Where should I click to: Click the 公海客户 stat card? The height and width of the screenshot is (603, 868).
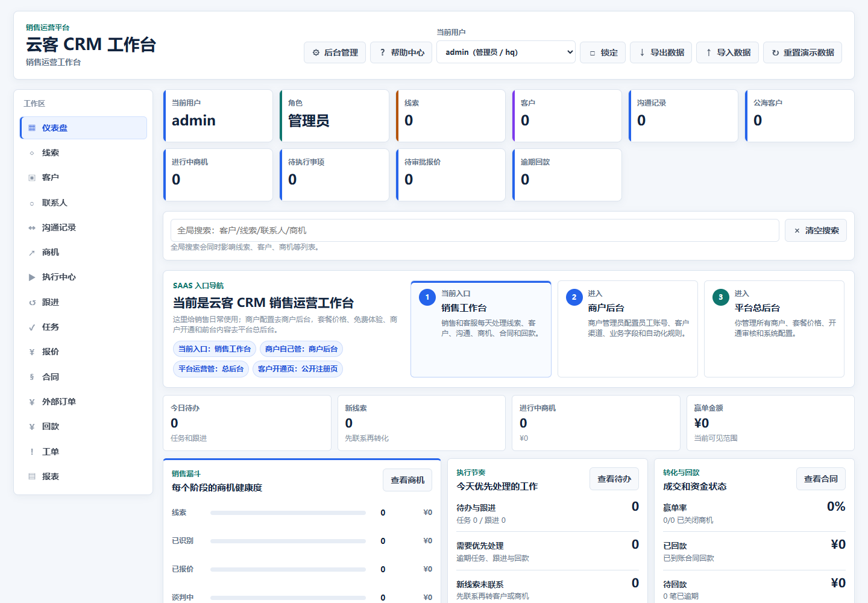(x=799, y=116)
